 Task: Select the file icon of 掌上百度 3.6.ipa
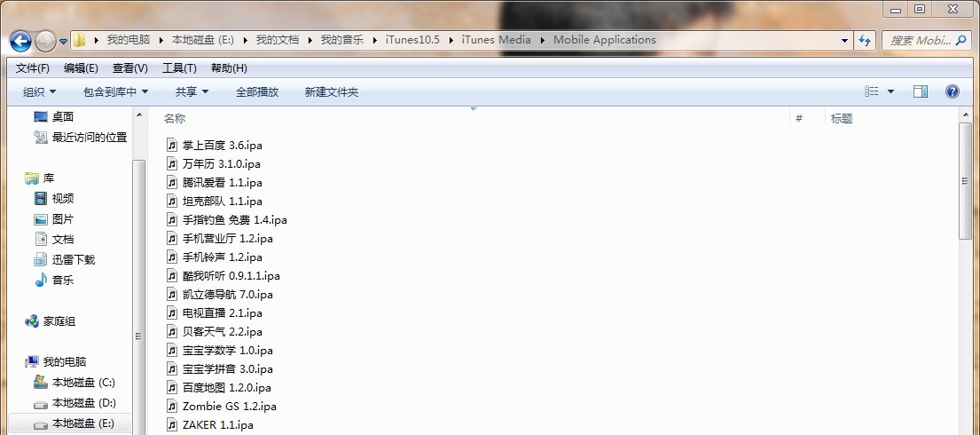pos(172,145)
